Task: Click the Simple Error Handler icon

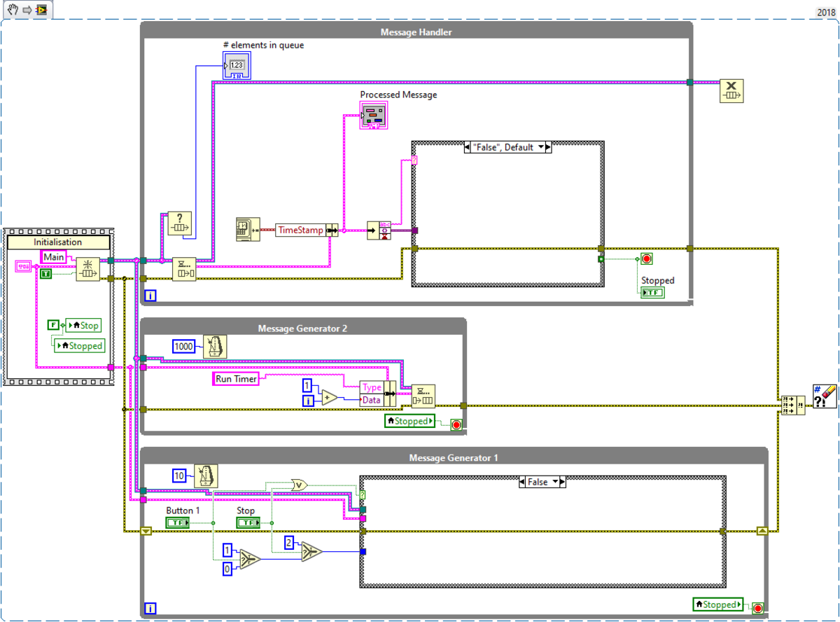Action: [824, 398]
